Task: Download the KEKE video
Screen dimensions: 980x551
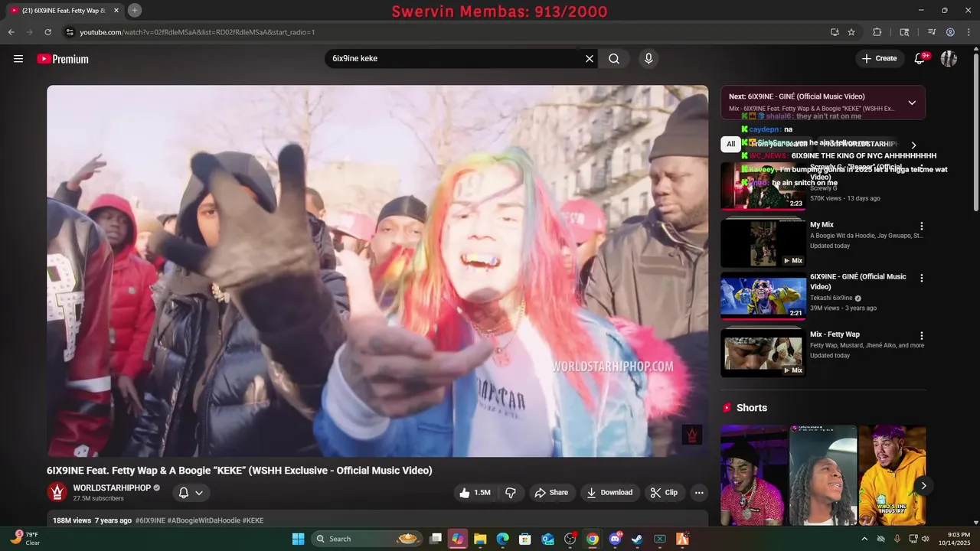Action: pyautogui.click(x=609, y=493)
